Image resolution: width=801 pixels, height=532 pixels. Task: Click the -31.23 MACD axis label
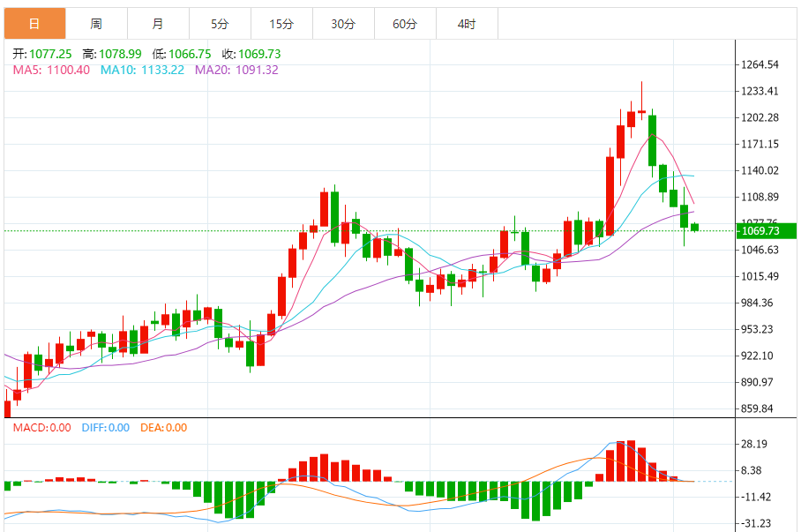point(756,524)
